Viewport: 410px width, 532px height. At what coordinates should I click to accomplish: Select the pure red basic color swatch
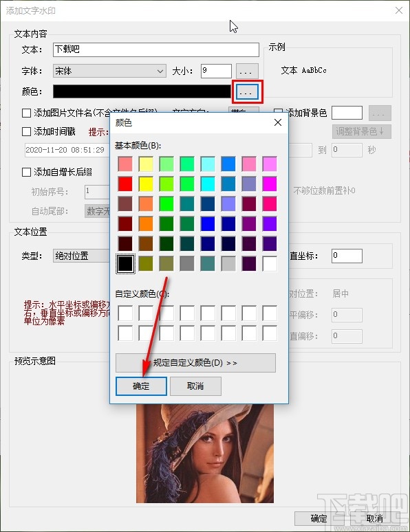pyautogui.click(x=125, y=184)
